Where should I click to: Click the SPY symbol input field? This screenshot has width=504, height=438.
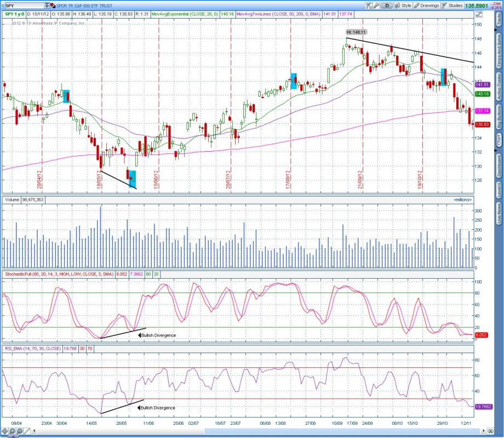[x=23, y=5]
